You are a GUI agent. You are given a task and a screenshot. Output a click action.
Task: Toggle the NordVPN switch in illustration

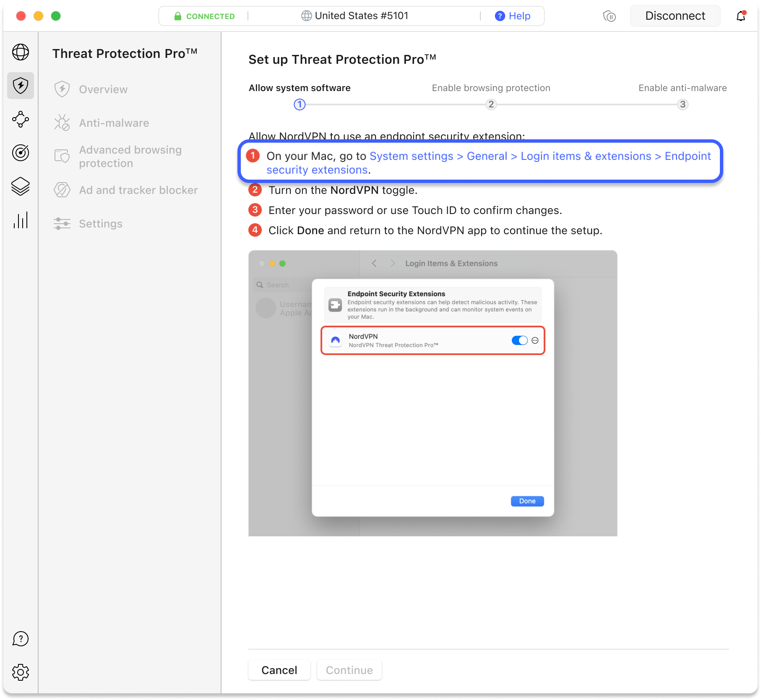(x=519, y=340)
